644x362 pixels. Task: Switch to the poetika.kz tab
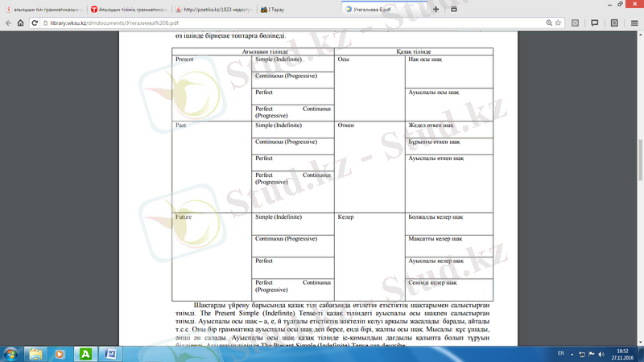pos(213,10)
